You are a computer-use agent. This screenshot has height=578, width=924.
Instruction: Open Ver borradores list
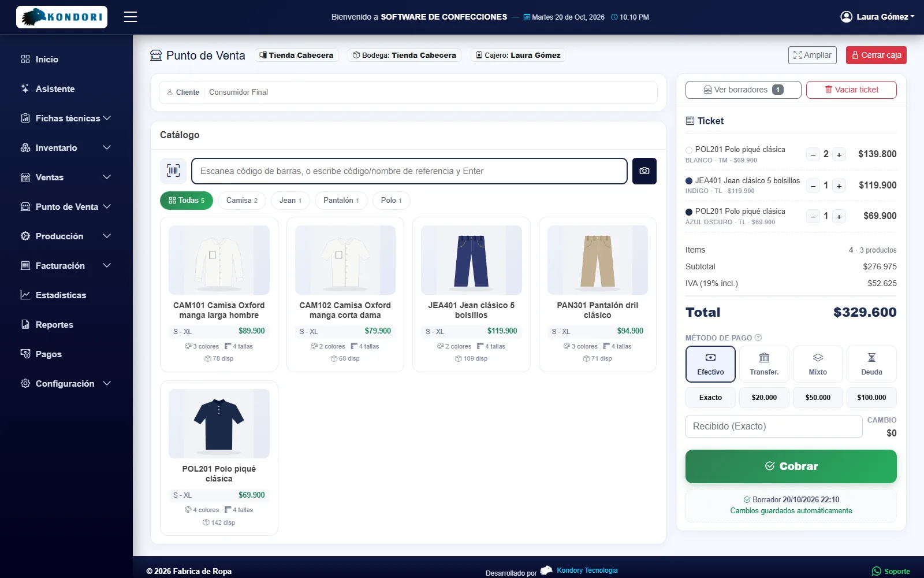point(743,90)
